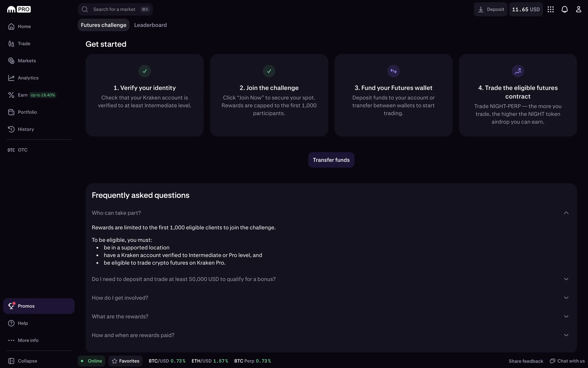The height and width of the screenshot is (368, 588).
Task: Open Analytics chart icon in sidebar
Action: [11, 78]
